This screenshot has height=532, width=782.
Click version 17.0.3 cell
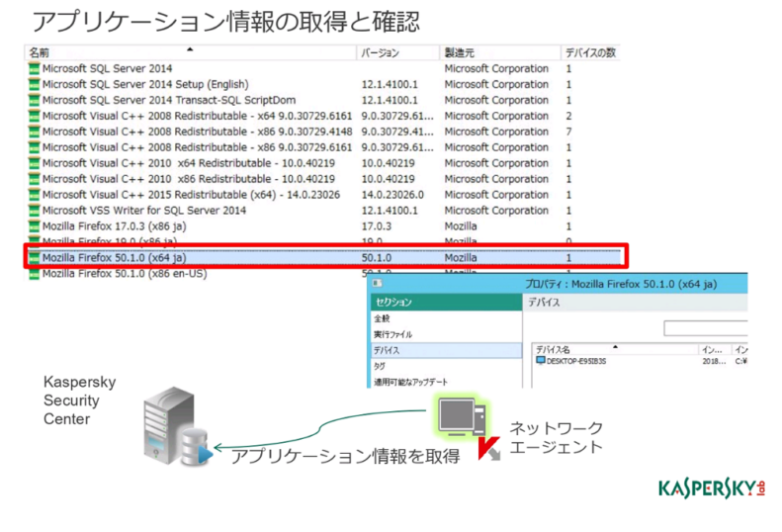377,226
